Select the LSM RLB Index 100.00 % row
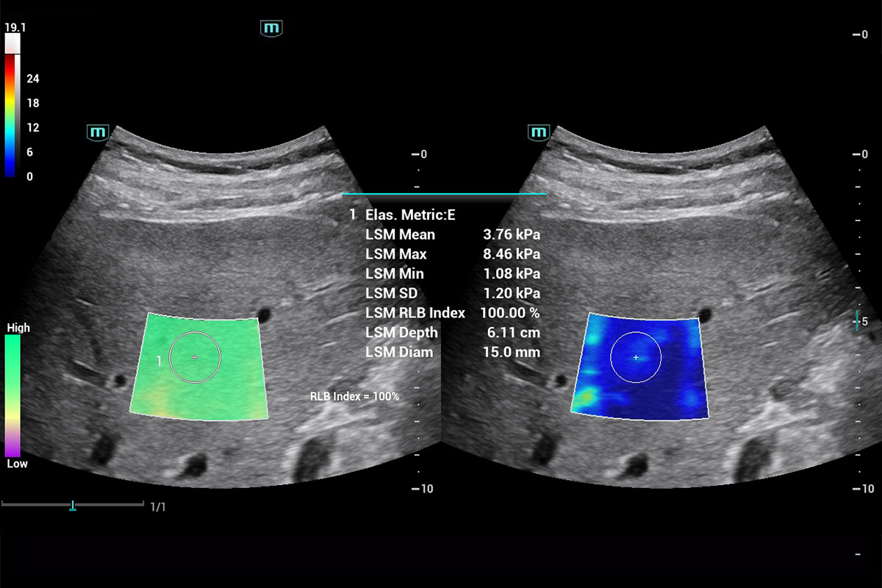882x588 pixels. point(452,313)
